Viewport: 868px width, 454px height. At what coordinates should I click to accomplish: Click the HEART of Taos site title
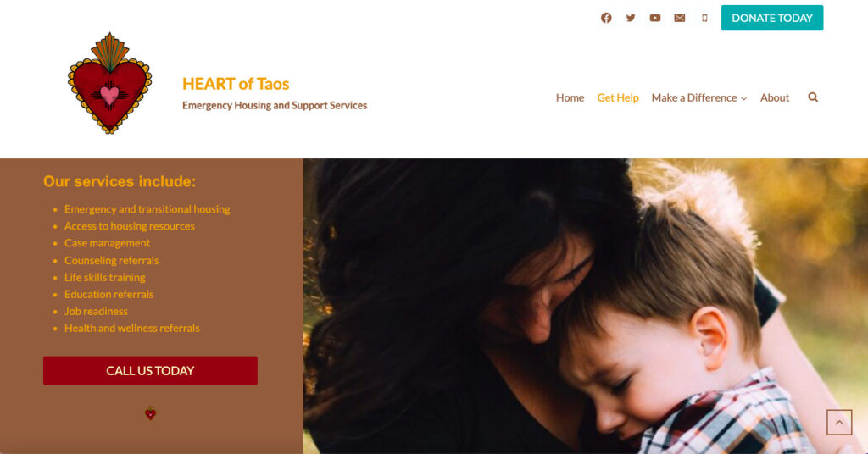point(236,84)
